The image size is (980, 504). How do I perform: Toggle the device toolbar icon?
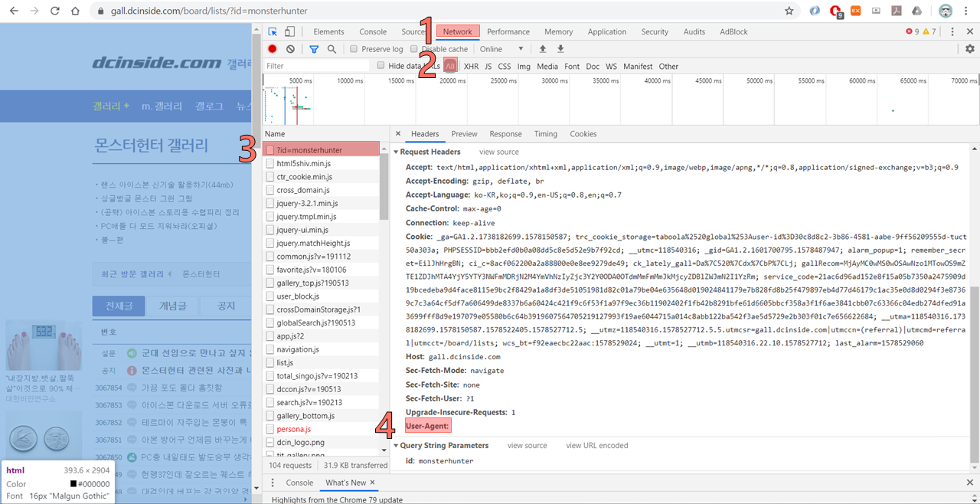tap(290, 31)
